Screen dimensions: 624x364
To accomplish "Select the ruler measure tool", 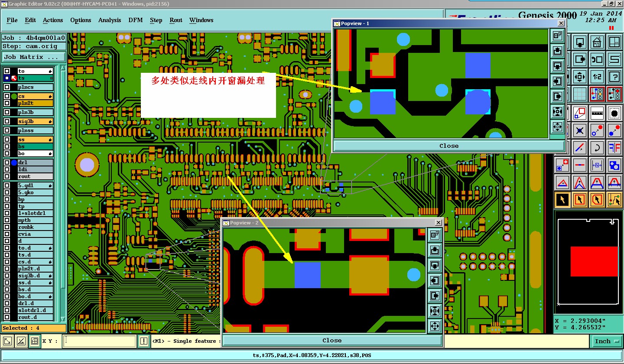I will (x=597, y=113).
